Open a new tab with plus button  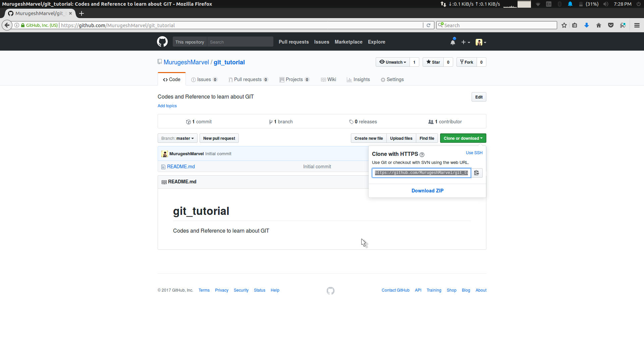coord(82,13)
